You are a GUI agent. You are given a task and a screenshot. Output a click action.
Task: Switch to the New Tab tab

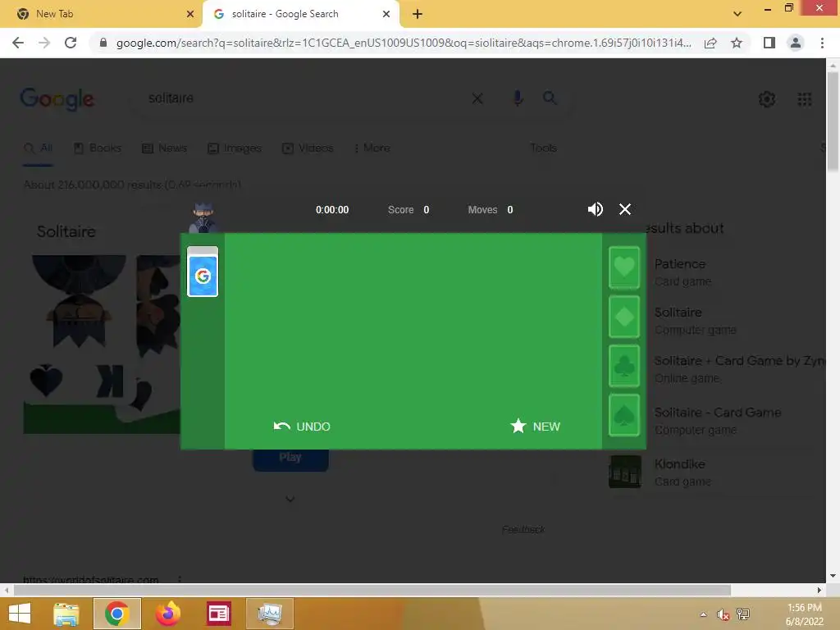[100, 14]
